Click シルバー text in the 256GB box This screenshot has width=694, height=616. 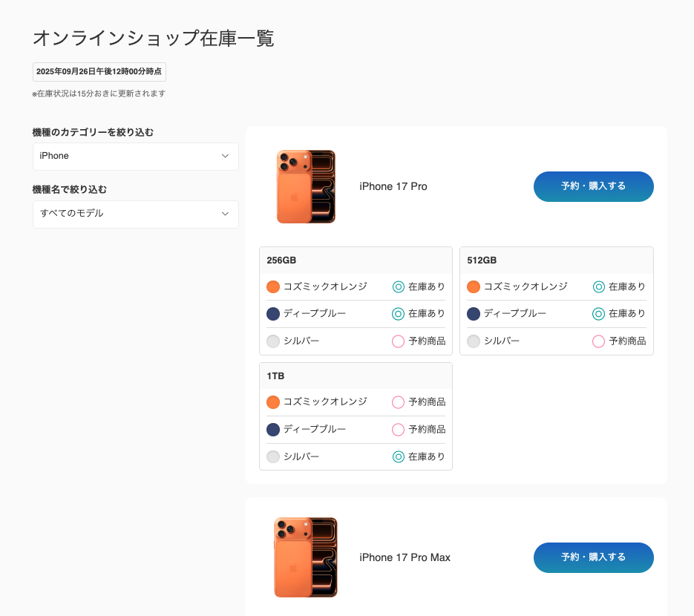click(x=301, y=341)
